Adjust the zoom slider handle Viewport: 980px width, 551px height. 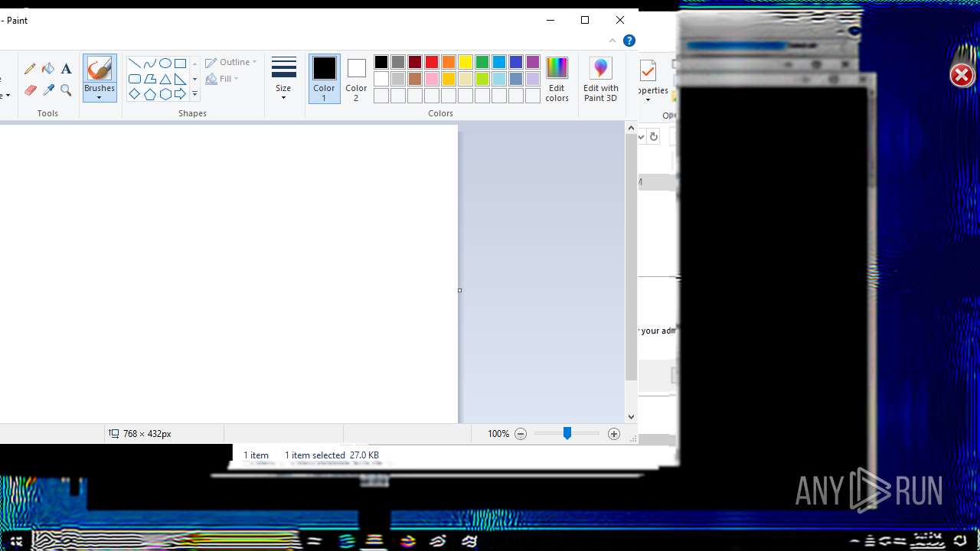(567, 434)
